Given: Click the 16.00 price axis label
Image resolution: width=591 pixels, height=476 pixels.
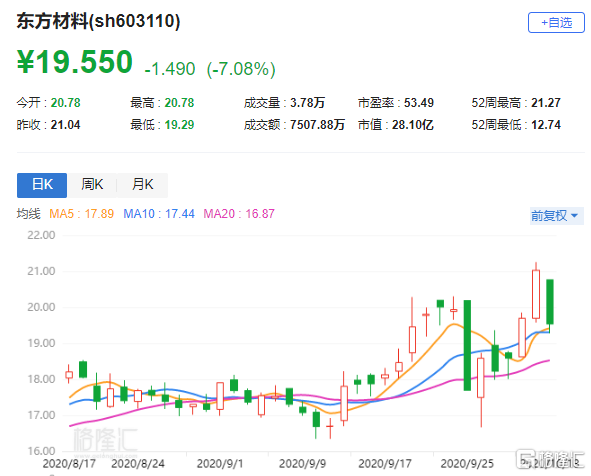Looking at the screenshot, I should pos(41,451).
